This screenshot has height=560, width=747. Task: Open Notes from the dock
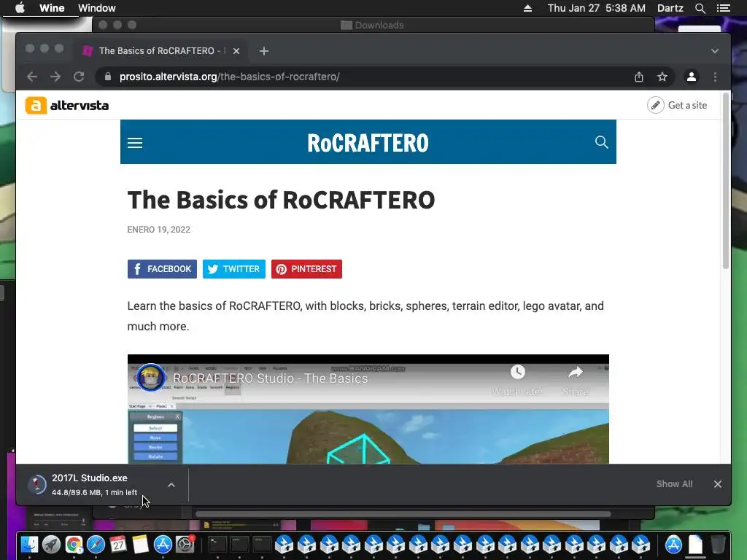pos(141,545)
